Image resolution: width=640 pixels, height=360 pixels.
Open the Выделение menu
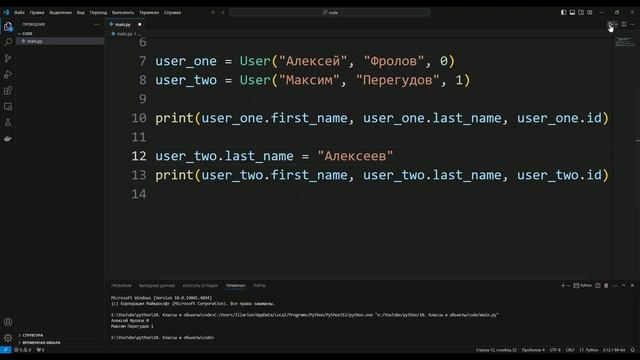pyautogui.click(x=60, y=13)
